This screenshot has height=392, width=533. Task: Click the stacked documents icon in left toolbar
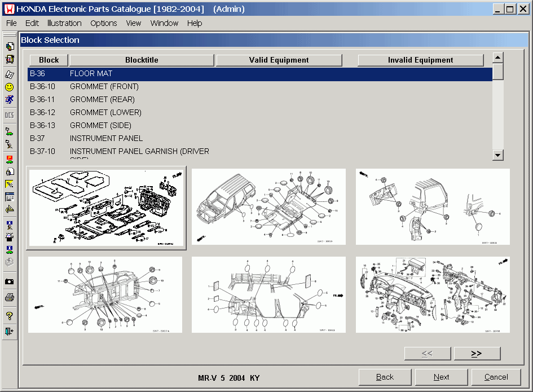tap(10, 46)
